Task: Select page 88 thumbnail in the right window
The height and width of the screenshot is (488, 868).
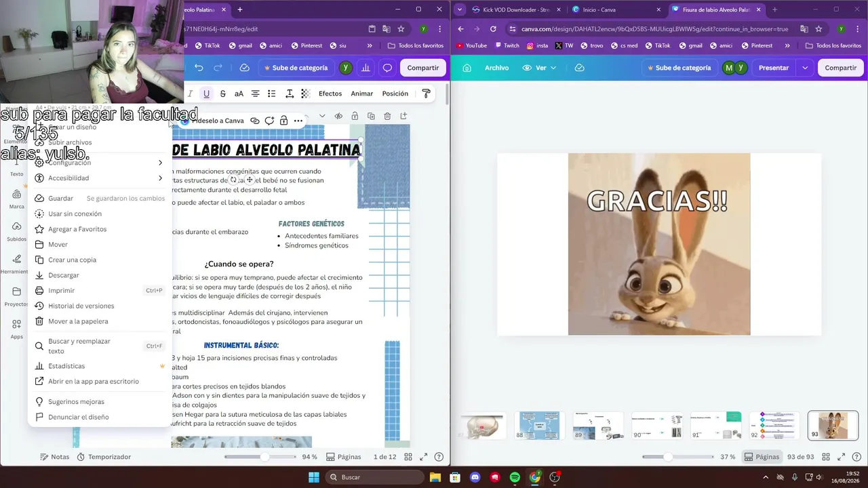Action: pos(539,426)
